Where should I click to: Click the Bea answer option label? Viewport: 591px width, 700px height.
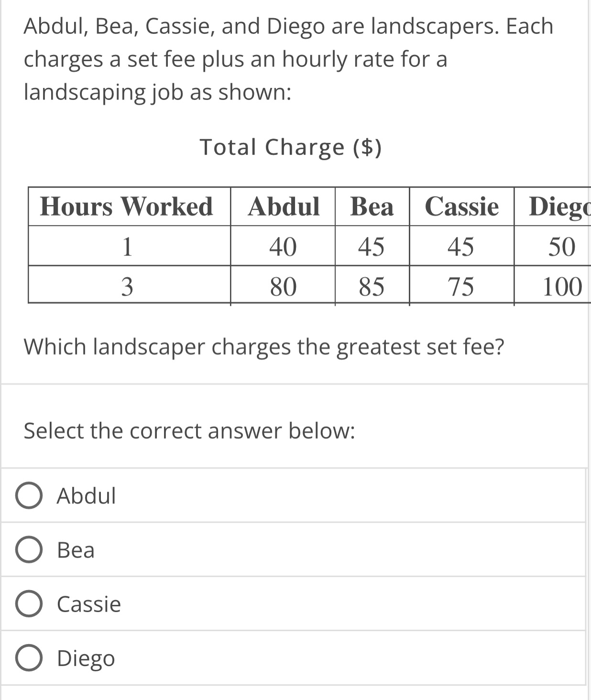coord(75,550)
